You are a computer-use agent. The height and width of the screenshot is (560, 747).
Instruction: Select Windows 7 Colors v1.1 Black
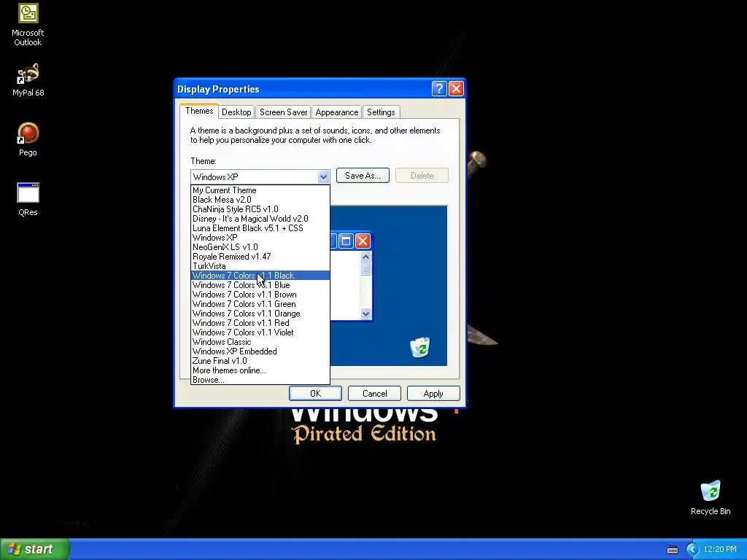pyautogui.click(x=260, y=276)
